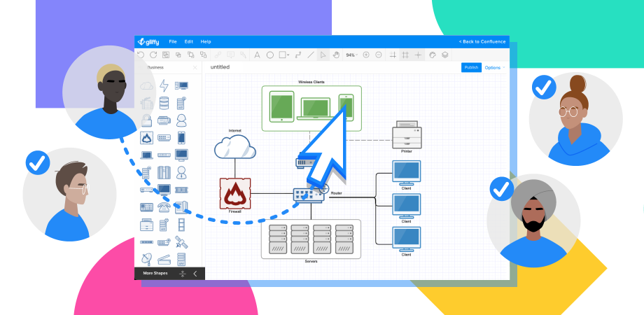
Task: Pick the satellite shape from library
Action: tap(181, 242)
